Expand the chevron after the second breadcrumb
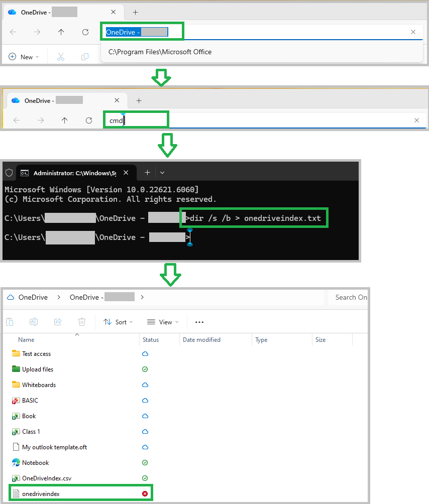Viewport: 429px width, 504px height. 142,297
